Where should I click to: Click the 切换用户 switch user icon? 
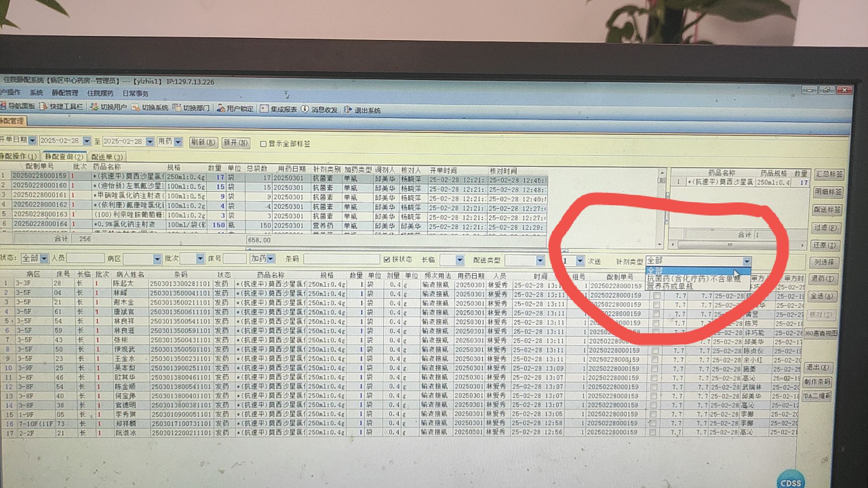point(94,107)
